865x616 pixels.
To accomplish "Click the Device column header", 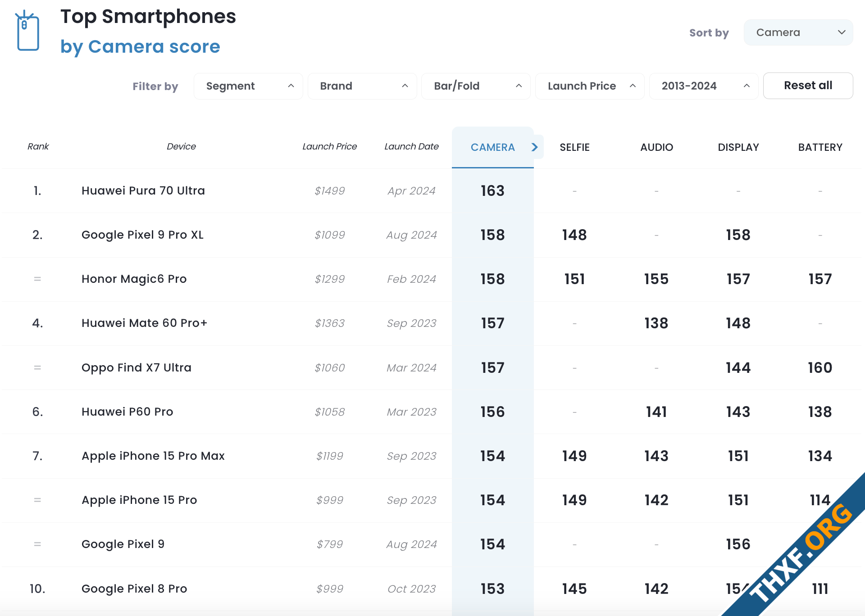I will (x=181, y=146).
